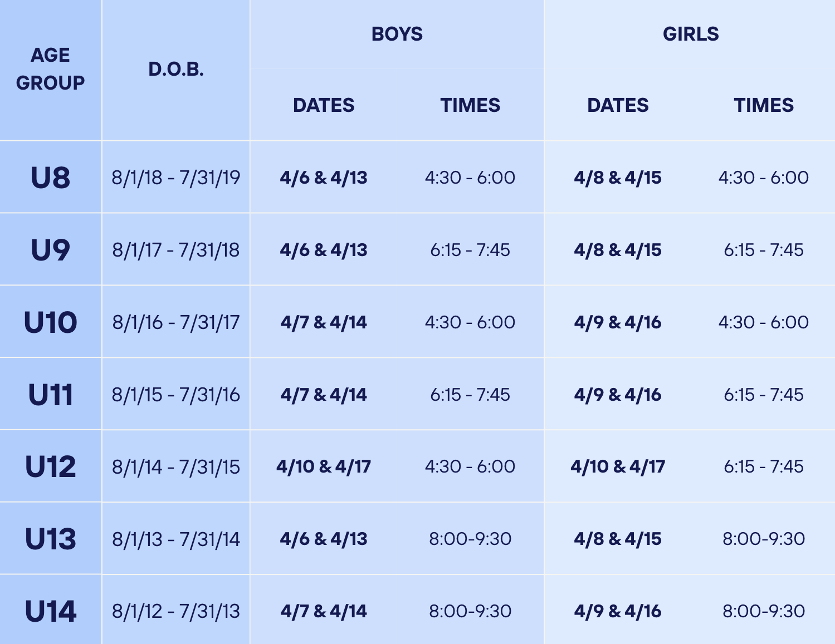835x644 pixels.
Task: Select the BOYS section header
Action: [397, 34]
